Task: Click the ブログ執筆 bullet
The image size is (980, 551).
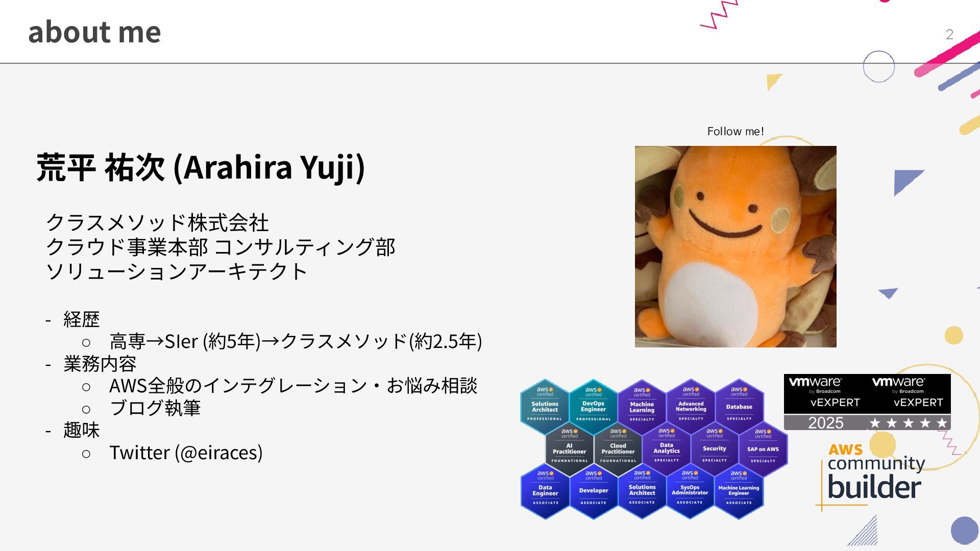Action: 155,408
